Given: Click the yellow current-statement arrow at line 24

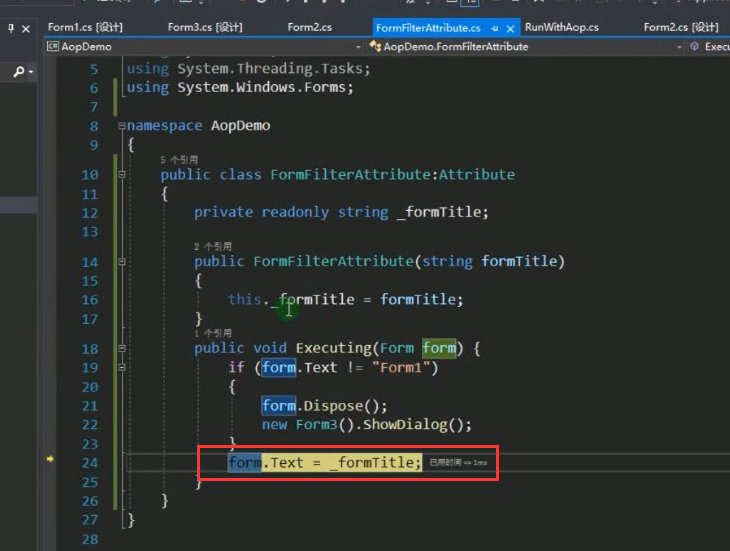Looking at the screenshot, I should pos(50,459).
